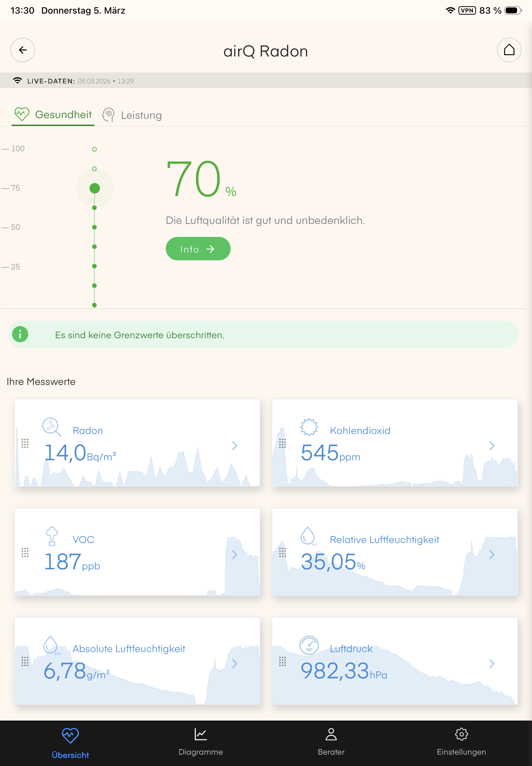Screen dimensions: 532x766
Task: Grab the Radon card drag handle
Action: point(25,443)
